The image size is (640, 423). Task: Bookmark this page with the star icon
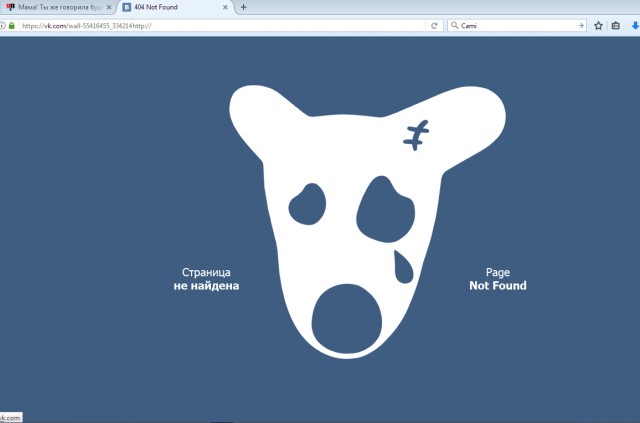pyautogui.click(x=598, y=26)
